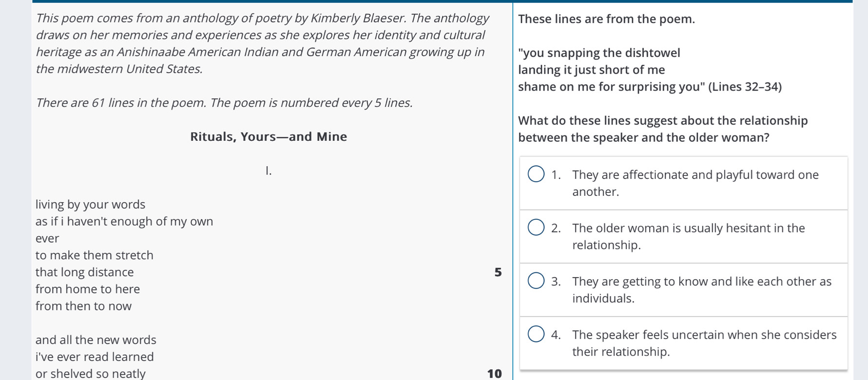Click poem line 'from home to here'

88,289
